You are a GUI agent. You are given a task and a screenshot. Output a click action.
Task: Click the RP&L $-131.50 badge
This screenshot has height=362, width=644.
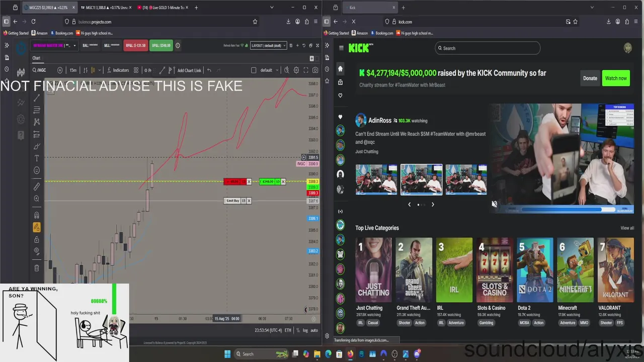point(136,45)
